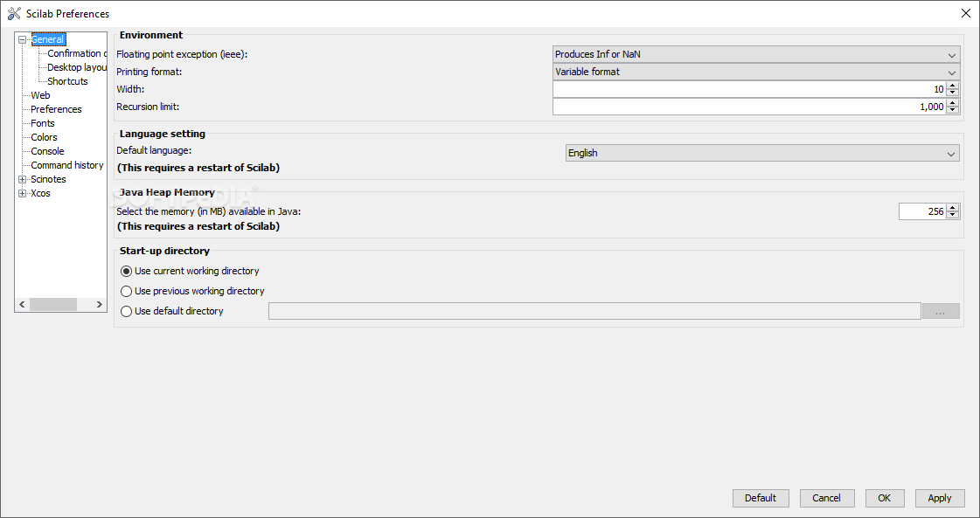Decrease Recursion limit with down arrow
Viewport: 980px width, 518px height.
(x=953, y=111)
